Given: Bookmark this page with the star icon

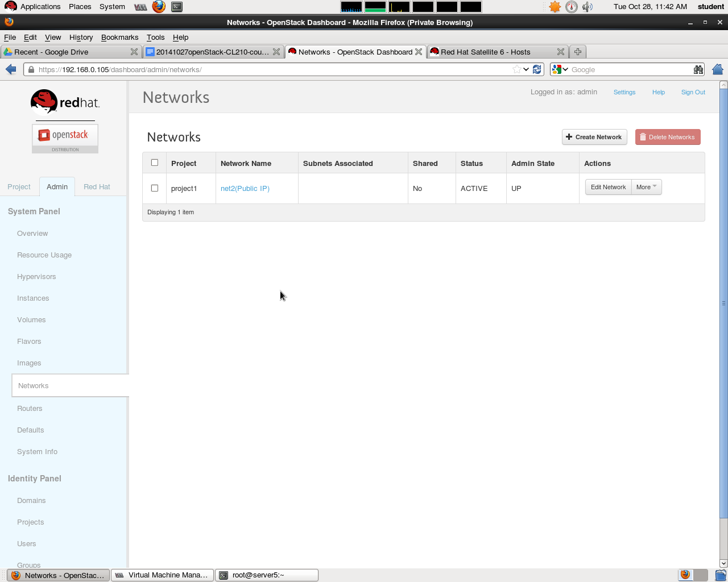Looking at the screenshot, I should [x=516, y=69].
